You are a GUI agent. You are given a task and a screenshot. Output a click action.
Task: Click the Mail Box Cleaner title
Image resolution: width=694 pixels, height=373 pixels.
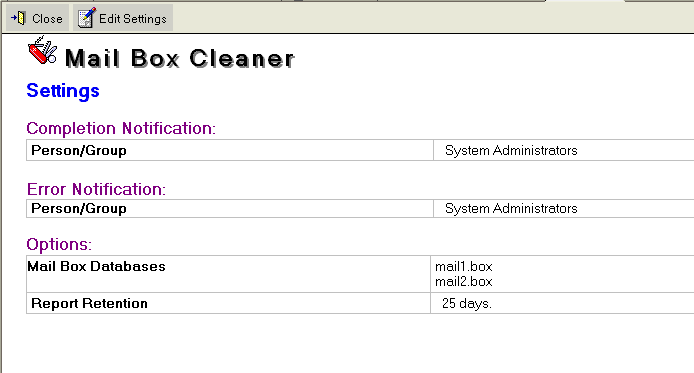pos(179,58)
